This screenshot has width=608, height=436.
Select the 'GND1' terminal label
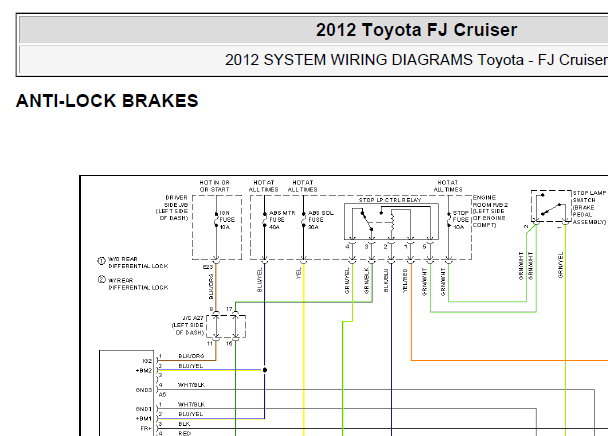point(144,409)
